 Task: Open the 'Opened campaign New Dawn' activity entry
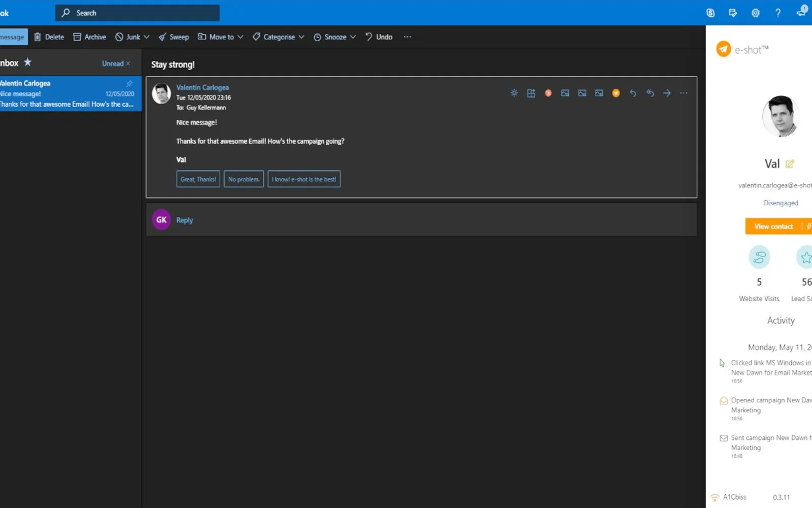point(766,409)
